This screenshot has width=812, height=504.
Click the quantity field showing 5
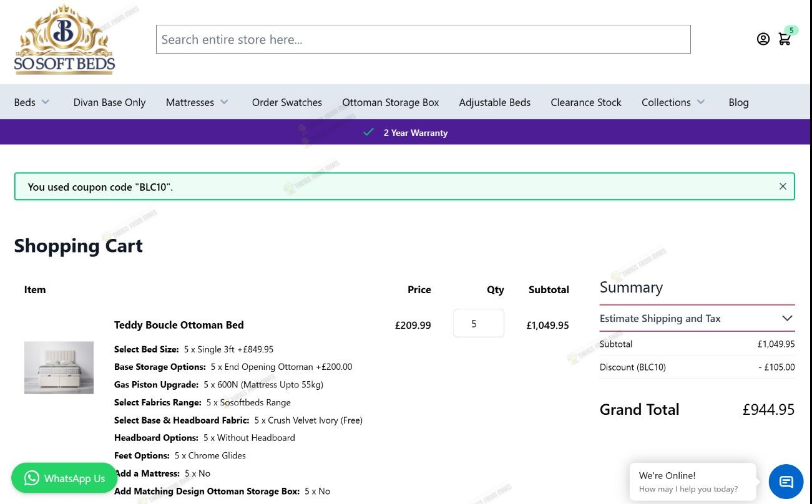[479, 323]
